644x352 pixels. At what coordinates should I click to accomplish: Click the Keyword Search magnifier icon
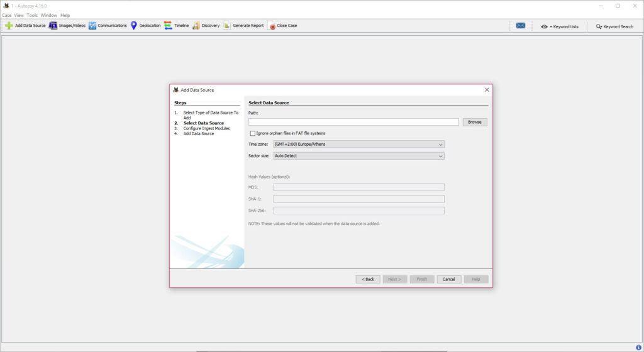[599, 26]
